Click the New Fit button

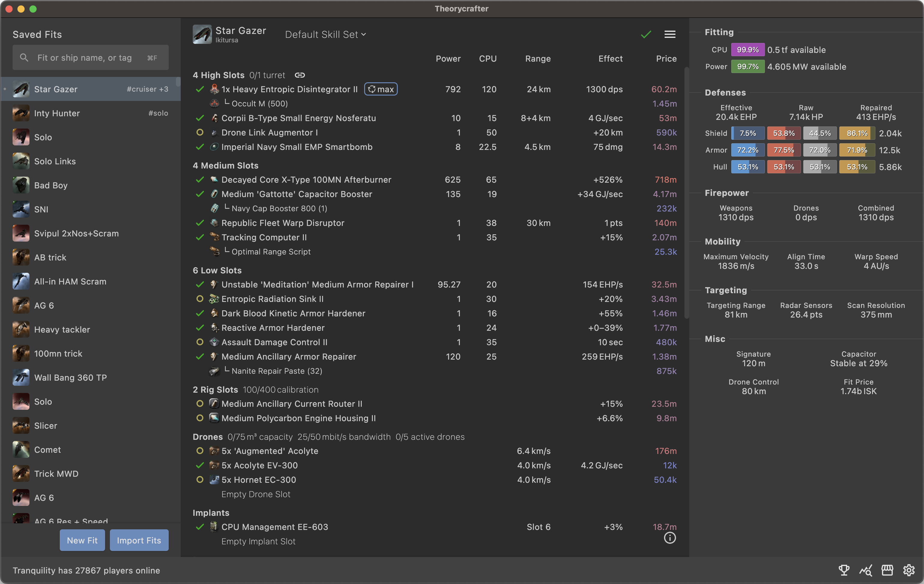point(82,540)
